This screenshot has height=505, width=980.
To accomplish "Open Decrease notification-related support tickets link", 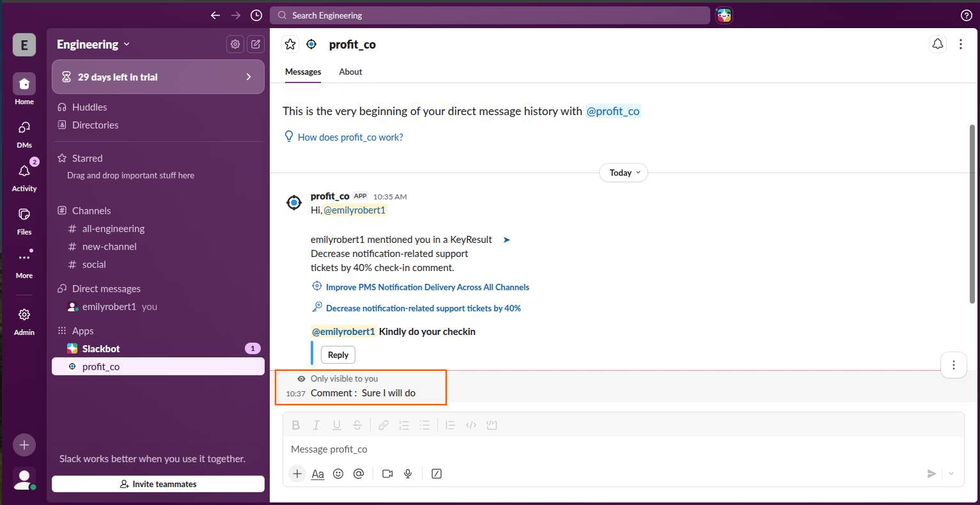I will pyautogui.click(x=423, y=309).
